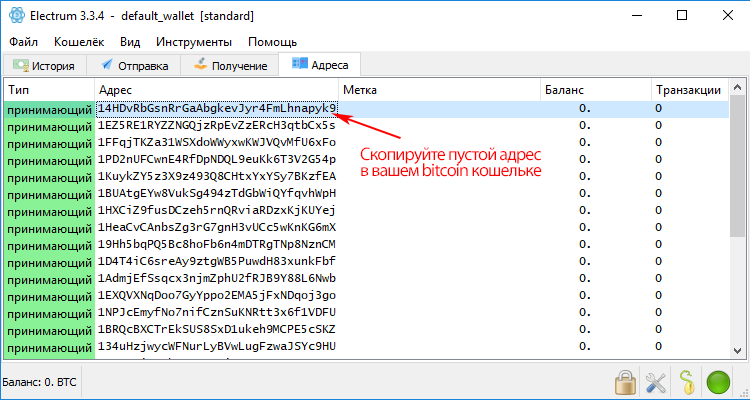Open the Файл menu
The image size is (750, 400).
click(x=26, y=42)
